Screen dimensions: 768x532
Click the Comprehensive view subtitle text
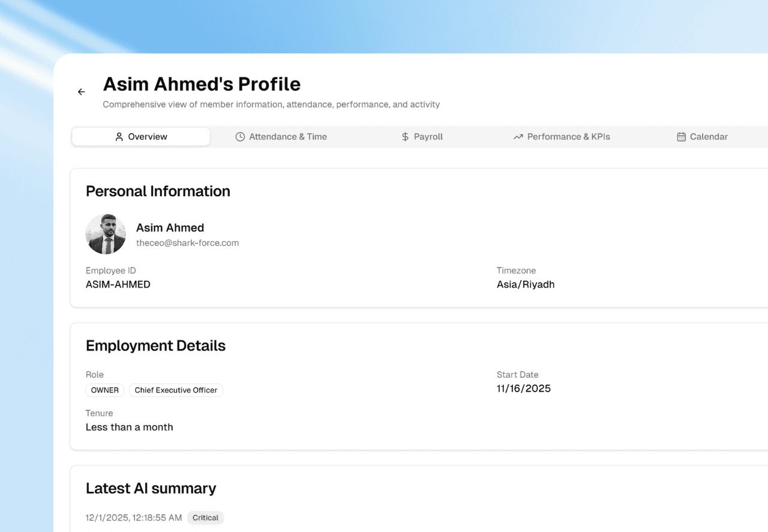point(271,104)
